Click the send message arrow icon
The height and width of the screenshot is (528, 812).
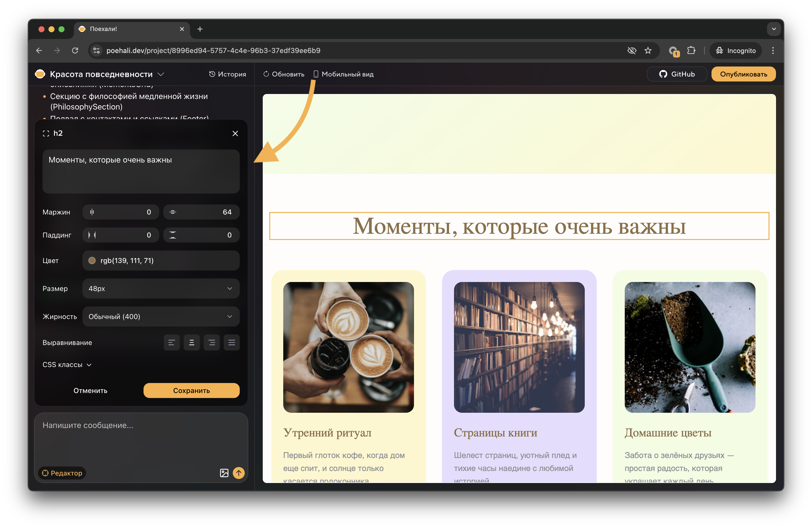(239, 473)
